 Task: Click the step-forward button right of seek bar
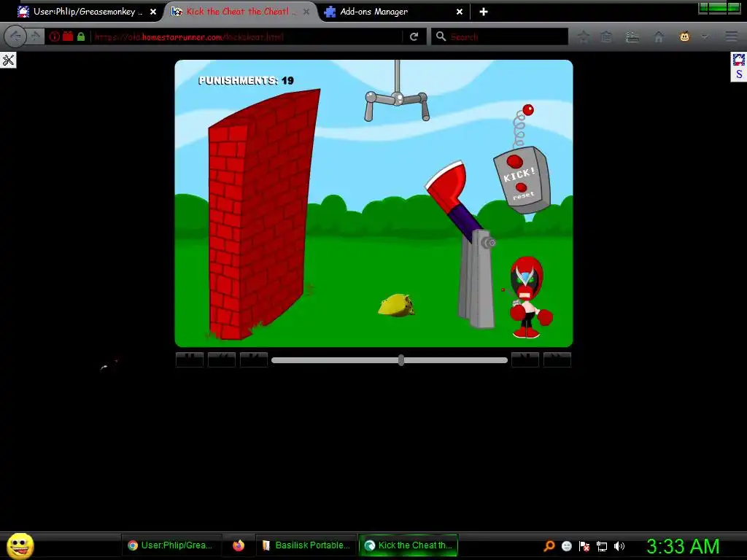click(x=525, y=359)
